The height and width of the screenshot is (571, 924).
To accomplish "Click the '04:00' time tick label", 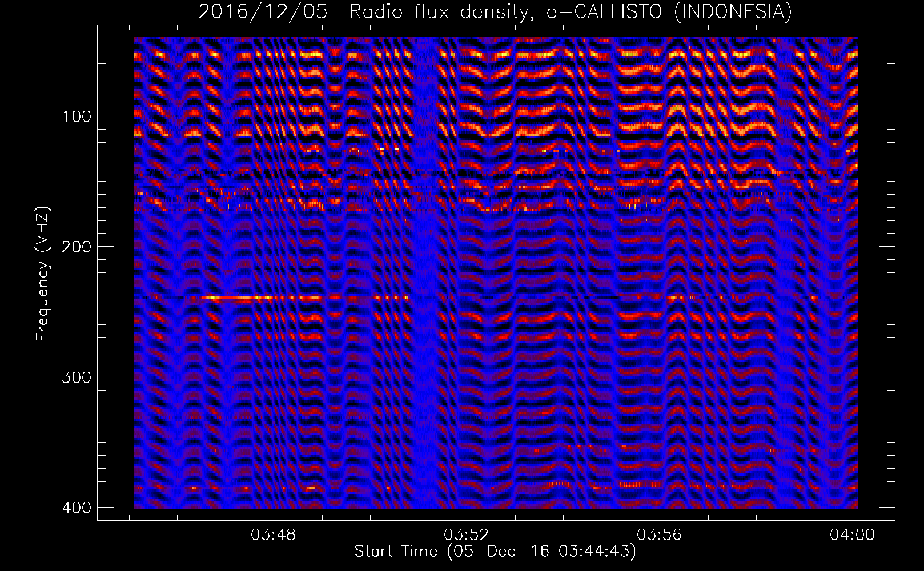I will (x=853, y=535).
